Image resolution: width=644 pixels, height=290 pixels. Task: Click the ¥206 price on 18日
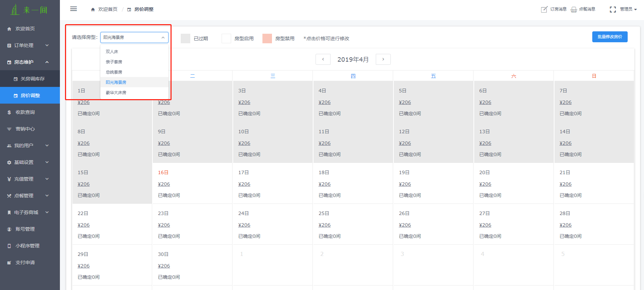324,184
